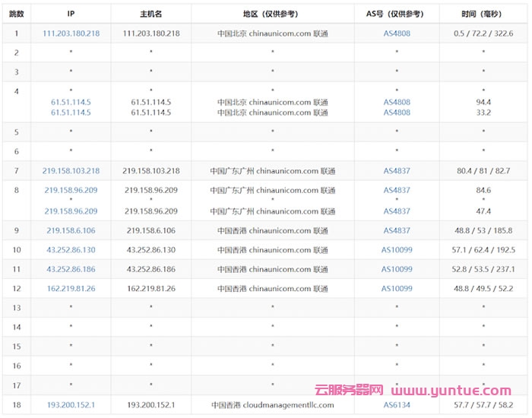Click the IP link 111.203.180.218

pos(71,34)
